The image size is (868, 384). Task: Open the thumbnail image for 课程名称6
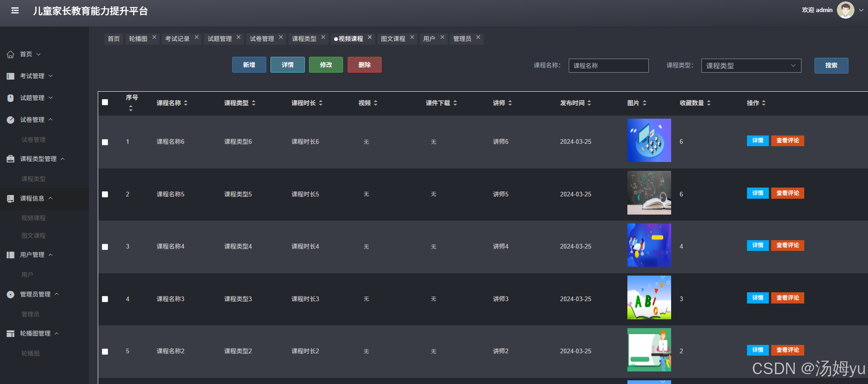pos(649,140)
